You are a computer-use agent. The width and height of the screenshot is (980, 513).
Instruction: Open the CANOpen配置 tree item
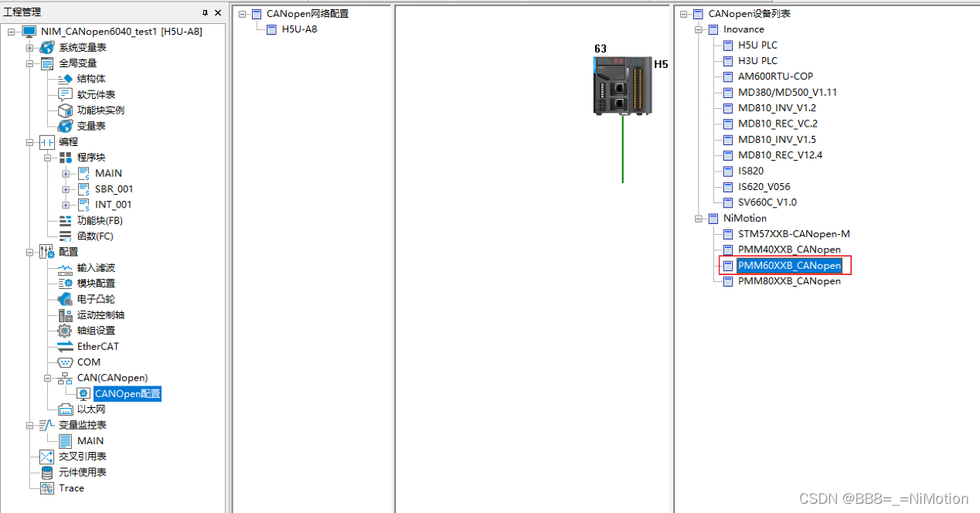click(128, 394)
